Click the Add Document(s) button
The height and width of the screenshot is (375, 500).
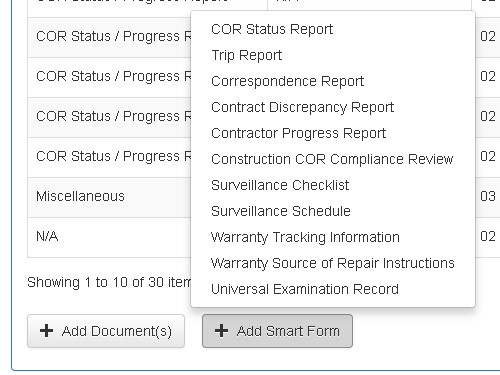point(106,331)
